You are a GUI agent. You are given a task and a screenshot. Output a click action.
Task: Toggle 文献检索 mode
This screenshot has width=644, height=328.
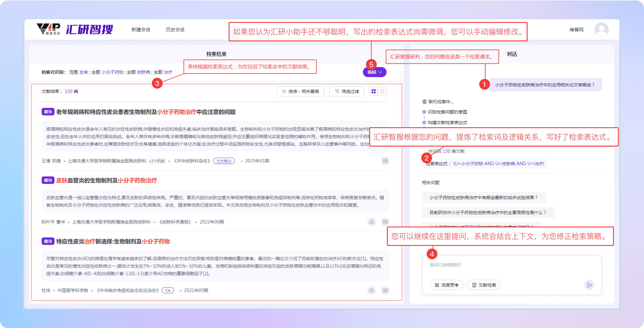click(x=484, y=285)
